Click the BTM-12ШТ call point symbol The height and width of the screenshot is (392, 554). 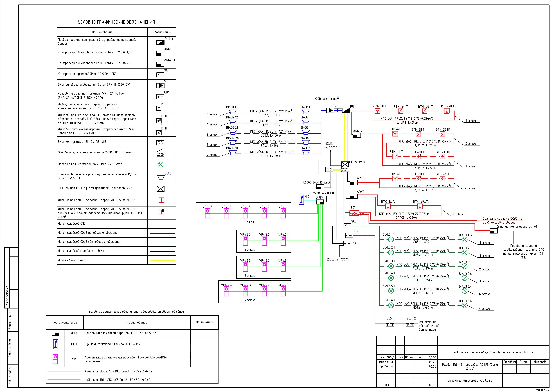click(x=377, y=111)
